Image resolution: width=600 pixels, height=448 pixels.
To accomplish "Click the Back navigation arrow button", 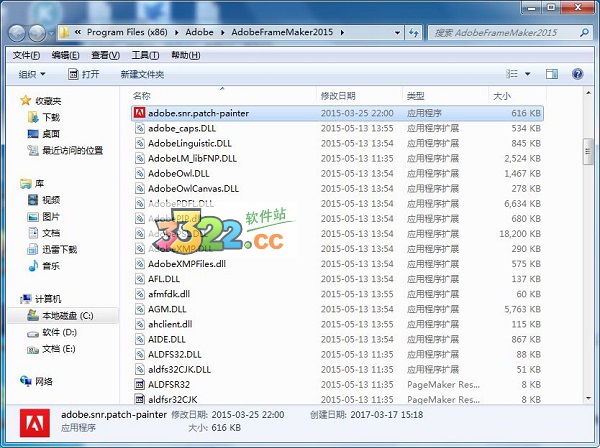I will 17,33.
